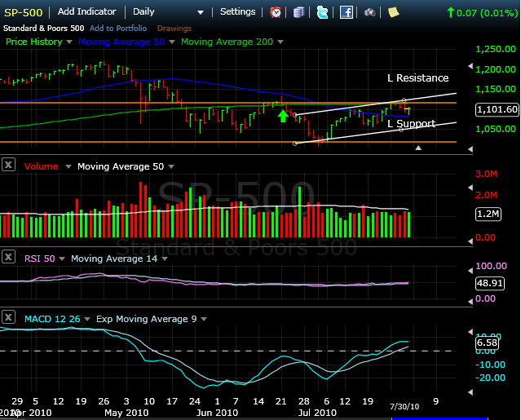Close the Volume indicator panel
Viewport: 521px width, 420px height.
[8, 166]
